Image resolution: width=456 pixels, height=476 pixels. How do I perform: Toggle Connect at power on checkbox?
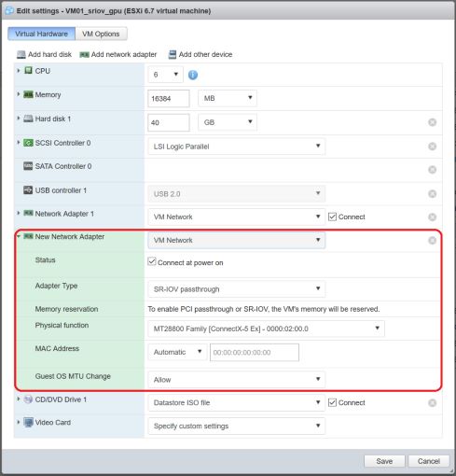(152, 261)
